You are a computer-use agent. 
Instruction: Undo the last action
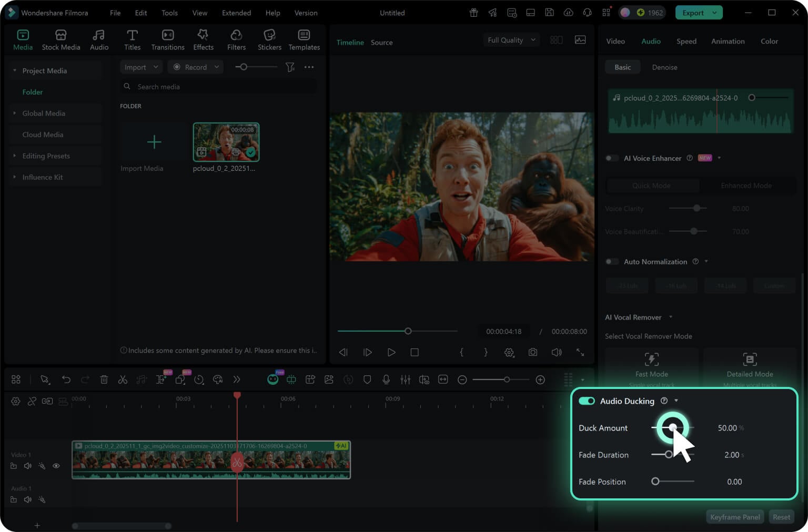(x=66, y=380)
